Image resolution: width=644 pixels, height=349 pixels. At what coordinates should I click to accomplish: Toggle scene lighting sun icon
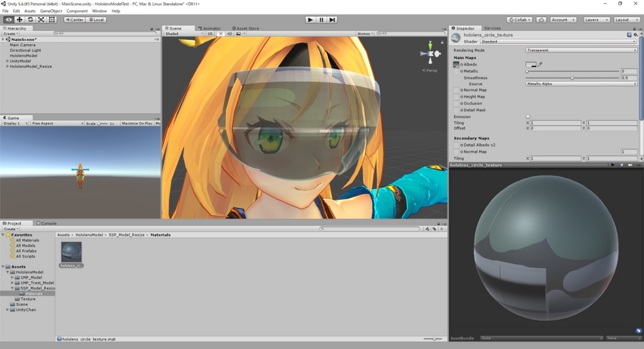tap(221, 34)
